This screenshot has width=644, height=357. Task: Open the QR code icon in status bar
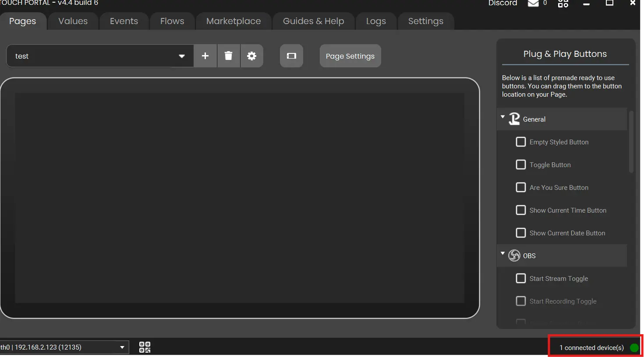[x=145, y=347]
